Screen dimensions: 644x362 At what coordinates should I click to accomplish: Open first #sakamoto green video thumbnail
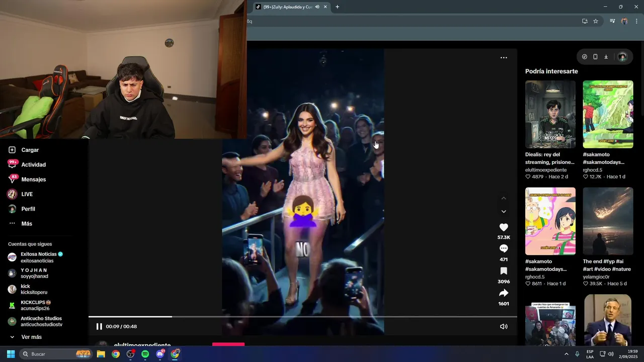(x=608, y=114)
